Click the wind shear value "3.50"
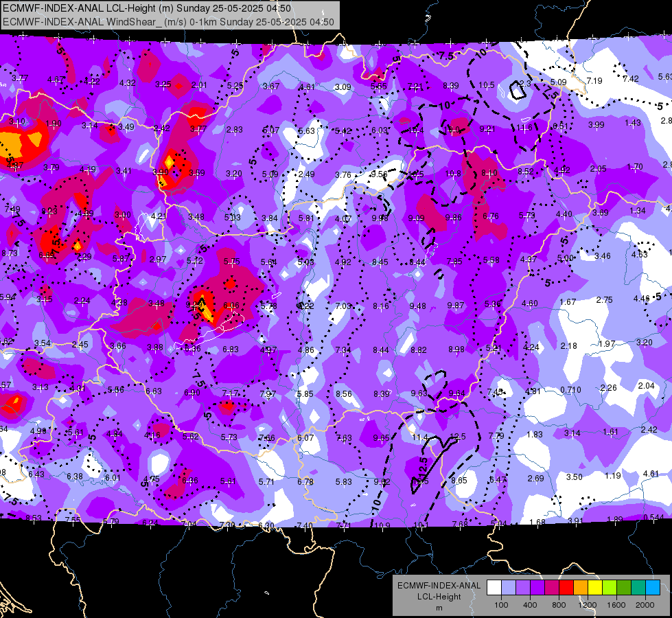The image size is (672, 618). tap(575, 477)
